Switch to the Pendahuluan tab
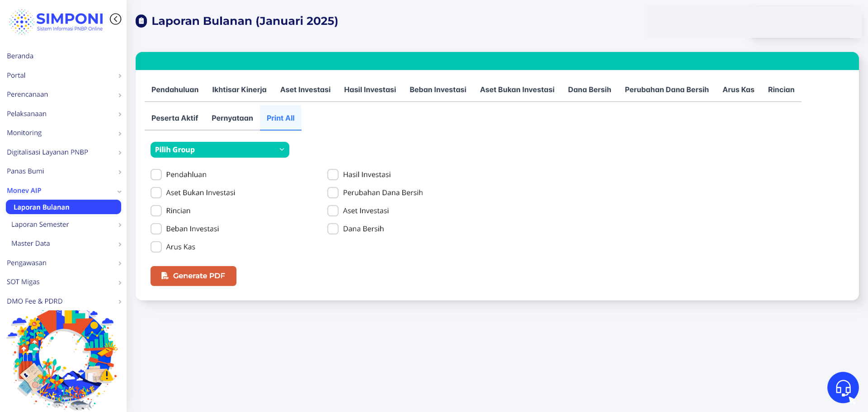This screenshot has height=412, width=868. click(175, 90)
